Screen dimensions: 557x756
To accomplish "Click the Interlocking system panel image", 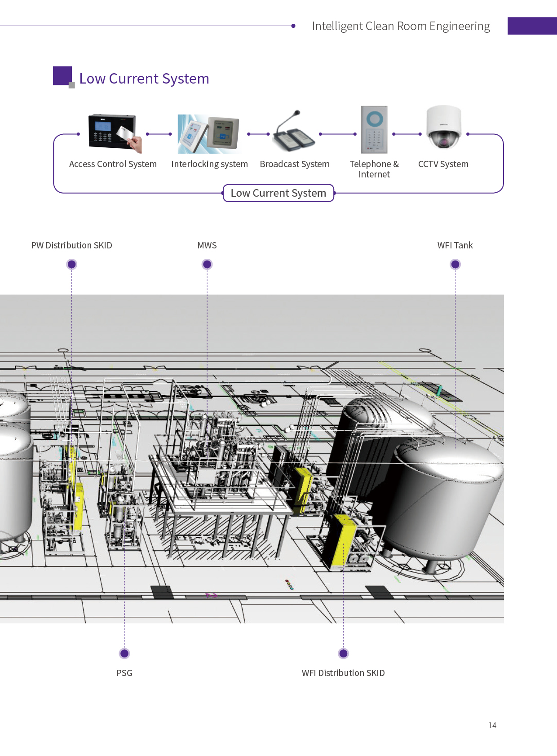I will pos(208,134).
